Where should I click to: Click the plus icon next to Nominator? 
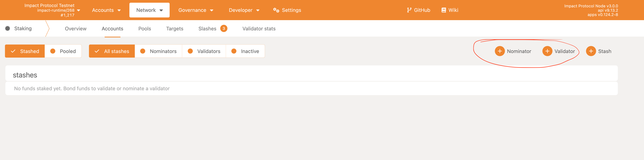coord(500,51)
